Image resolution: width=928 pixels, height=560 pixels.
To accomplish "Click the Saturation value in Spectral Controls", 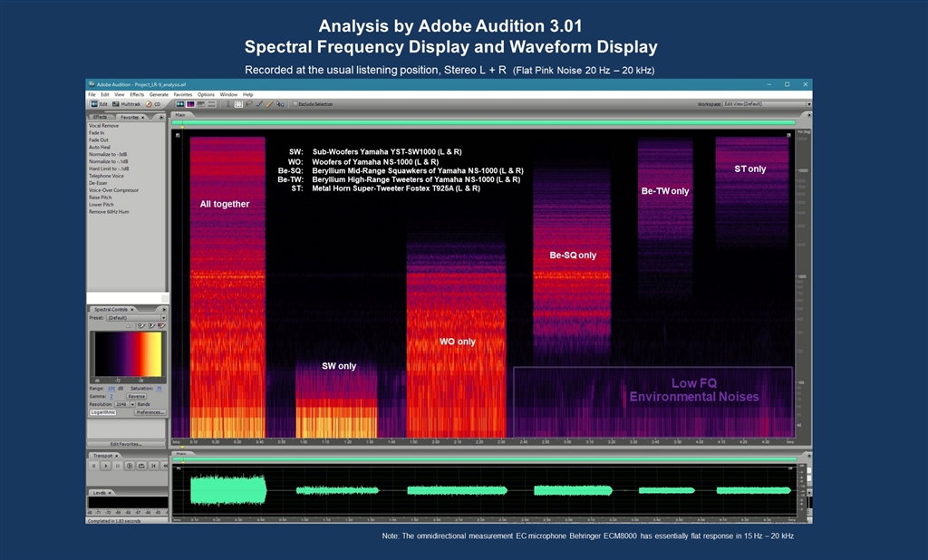I will (x=159, y=389).
